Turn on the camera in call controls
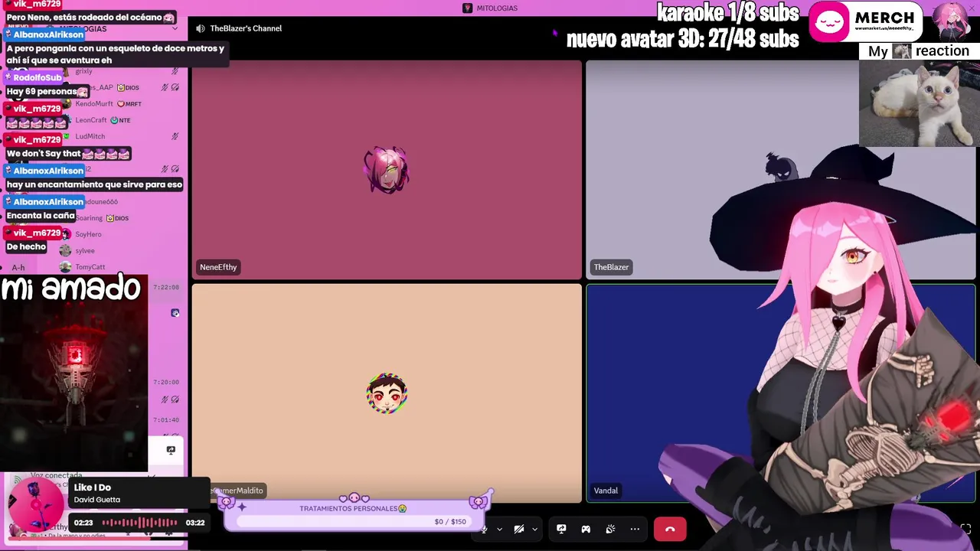980x551 pixels. point(519,529)
